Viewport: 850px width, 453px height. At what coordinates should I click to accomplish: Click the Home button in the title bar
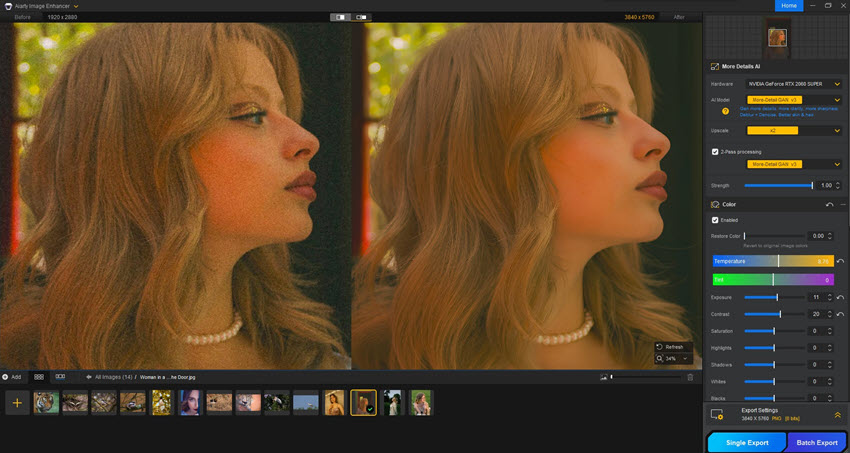point(789,5)
